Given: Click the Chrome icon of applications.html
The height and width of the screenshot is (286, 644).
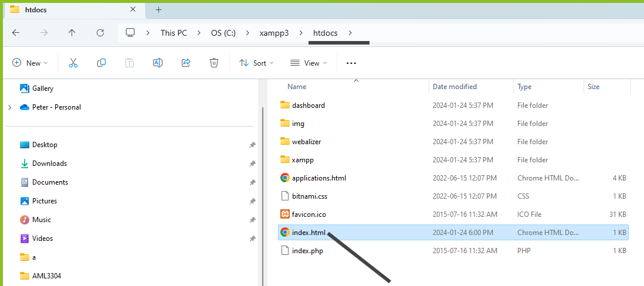Looking at the screenshot, I should pos(284,178).
